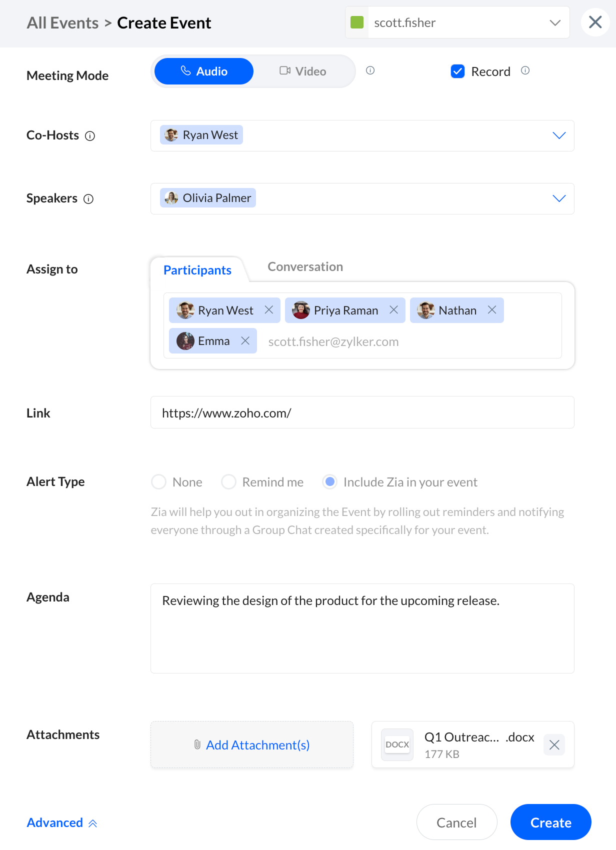Select the None alert type
Image resolution: width=616 pixels, height=850 pixels.
[x=159, y=482]
